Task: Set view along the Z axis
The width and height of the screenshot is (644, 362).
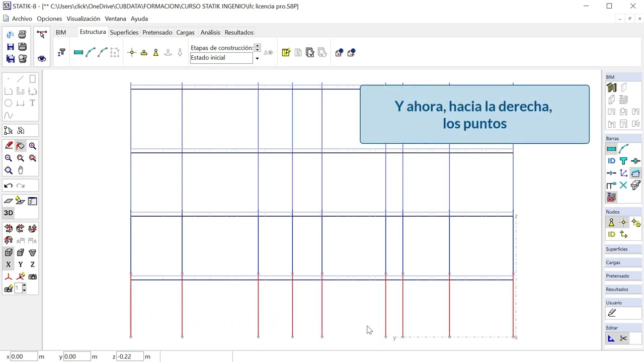Action: point(33,264)
